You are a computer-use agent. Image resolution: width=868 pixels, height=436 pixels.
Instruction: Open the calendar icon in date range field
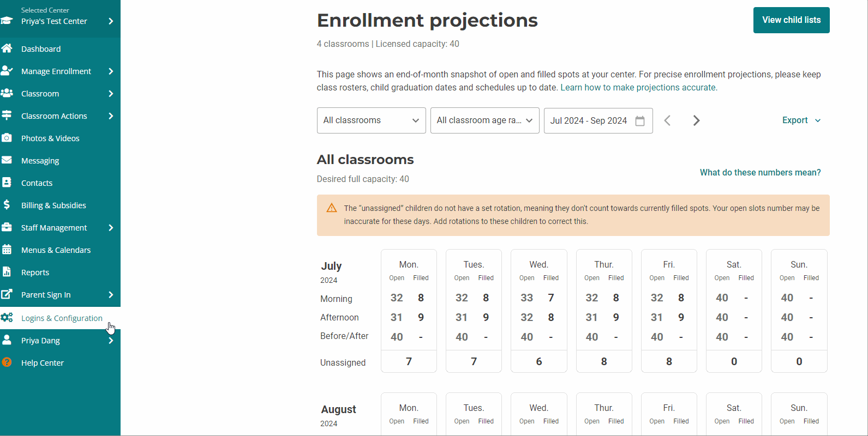640,120
